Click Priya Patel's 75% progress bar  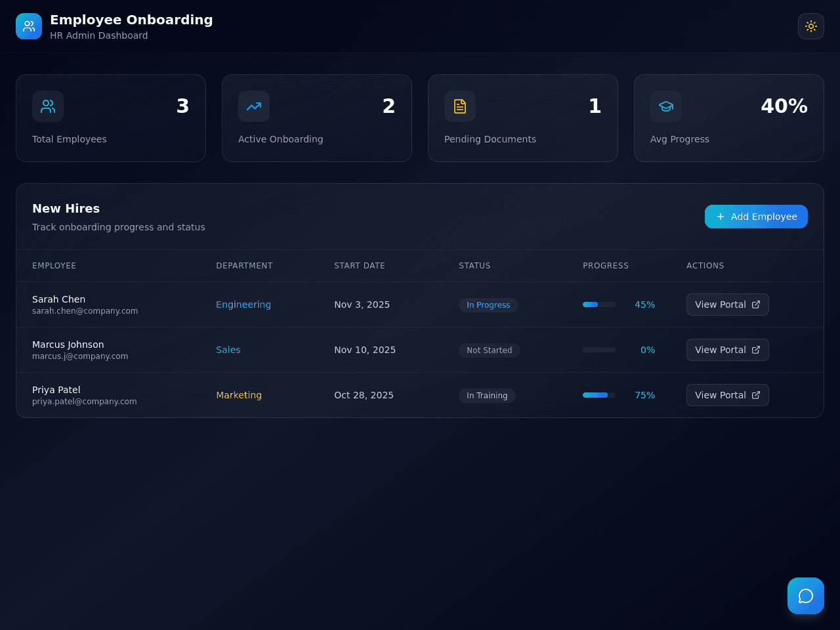[599, 395]
